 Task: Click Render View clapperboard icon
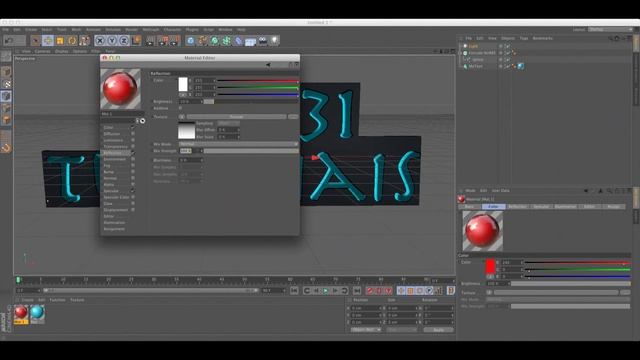coord(151,40)
